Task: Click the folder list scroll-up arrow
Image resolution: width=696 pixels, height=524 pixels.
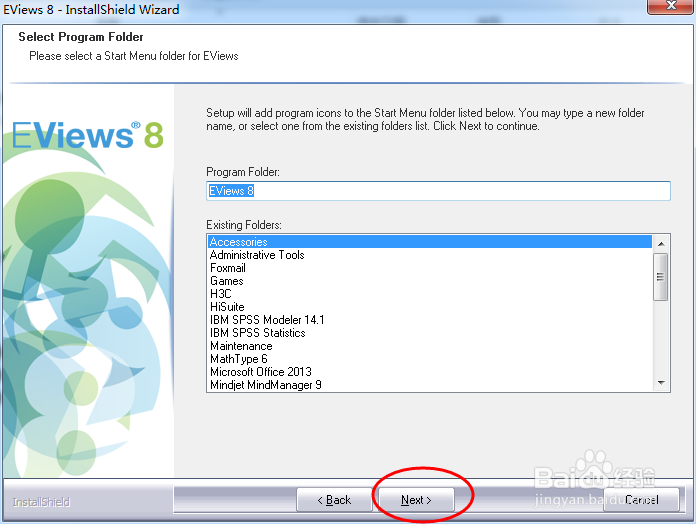Action: click(x=661, y=244)
